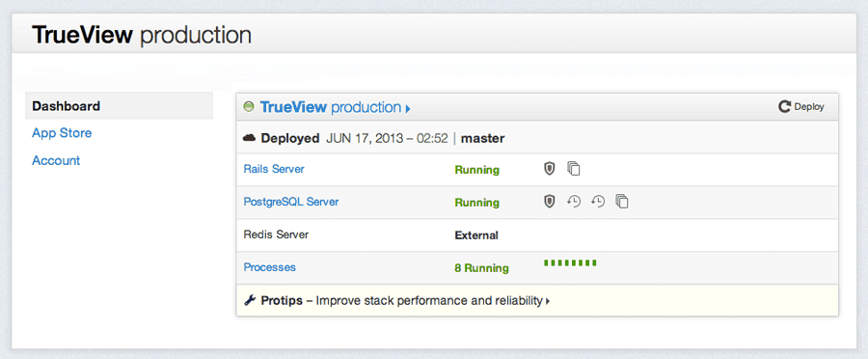Expand the Protips arrow after reliability
868x359 pixels.
click(x=548, y=301)
